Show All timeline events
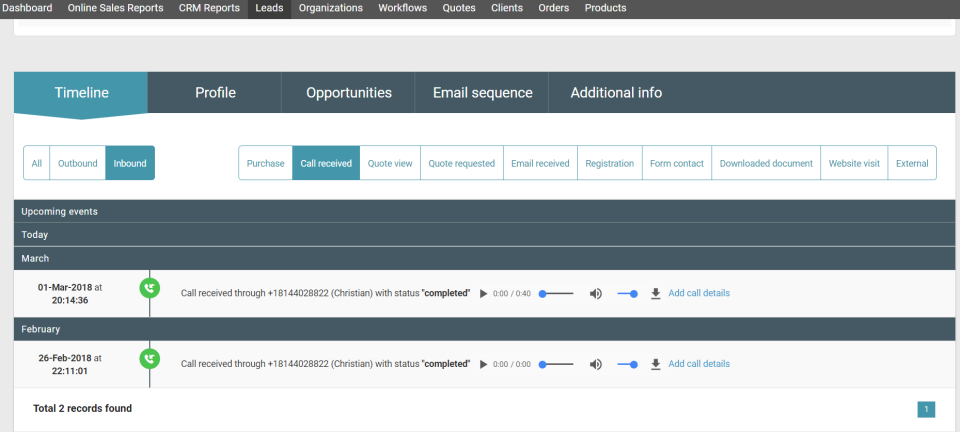The image size is (960, 432). point(37,163)
